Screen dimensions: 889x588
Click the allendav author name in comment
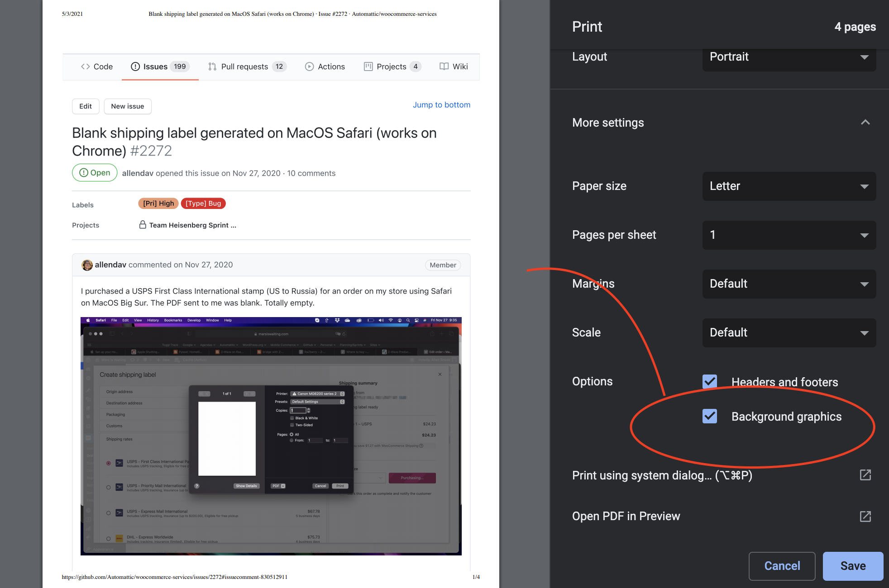110,265
